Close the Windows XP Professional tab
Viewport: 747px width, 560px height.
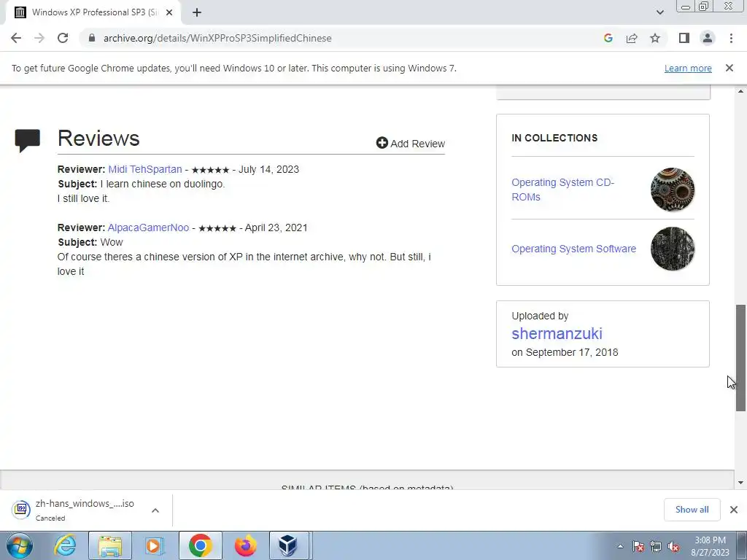(x=169, y=12)
